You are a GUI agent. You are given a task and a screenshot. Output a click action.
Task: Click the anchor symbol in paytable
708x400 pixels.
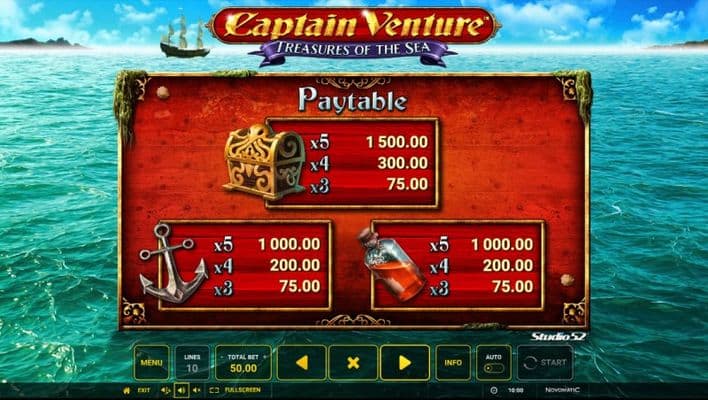(x=173, y=263)
